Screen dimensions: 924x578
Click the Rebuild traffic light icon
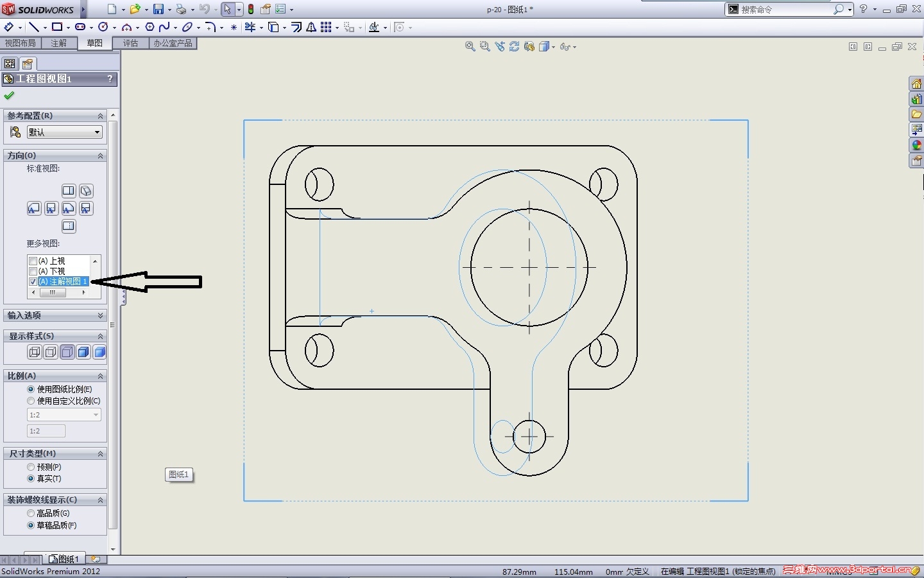coord(251,9)
